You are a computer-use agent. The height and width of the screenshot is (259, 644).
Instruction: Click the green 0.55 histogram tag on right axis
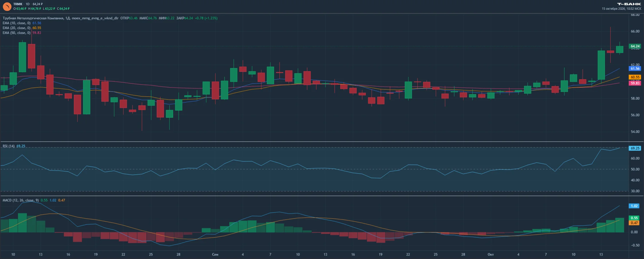pos(634,218)
